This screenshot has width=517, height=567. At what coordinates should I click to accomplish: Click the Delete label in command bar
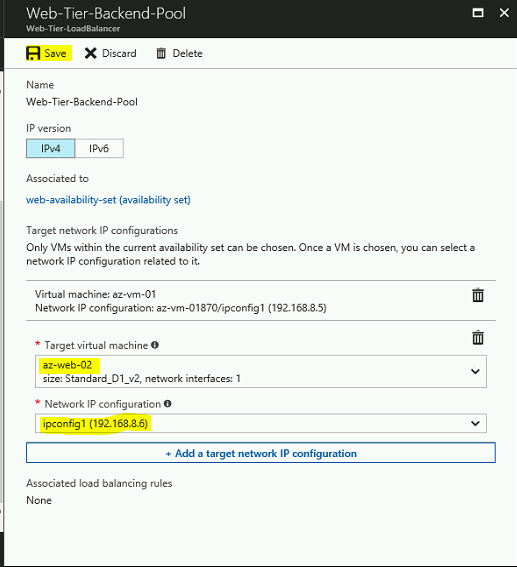[x=187, y=54]
